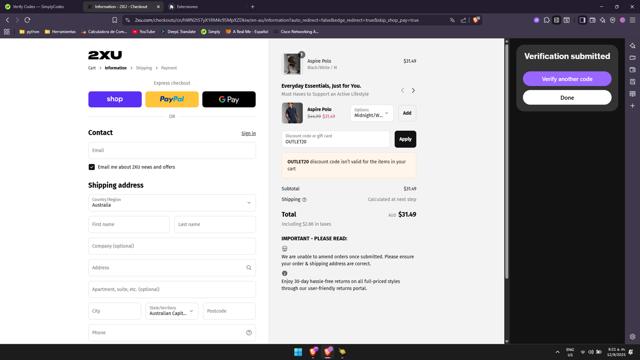640x360 pixels.
Task: Show the previous recommended product arrow
Action: click(402, 90)
